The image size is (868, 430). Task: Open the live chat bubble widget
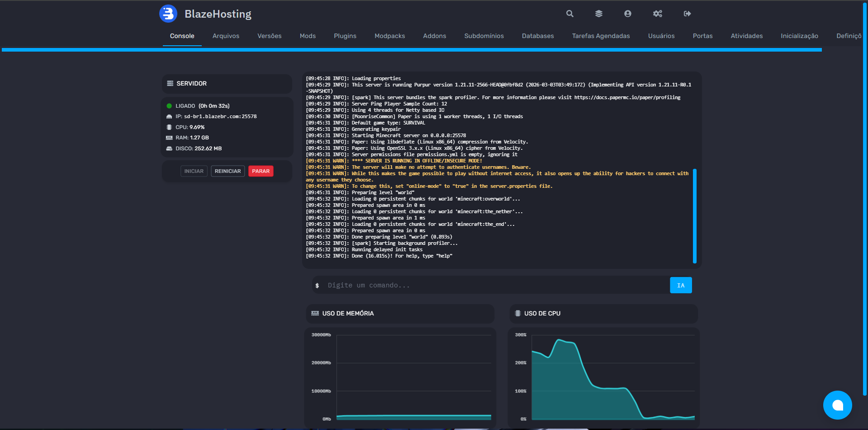point(837,405)
